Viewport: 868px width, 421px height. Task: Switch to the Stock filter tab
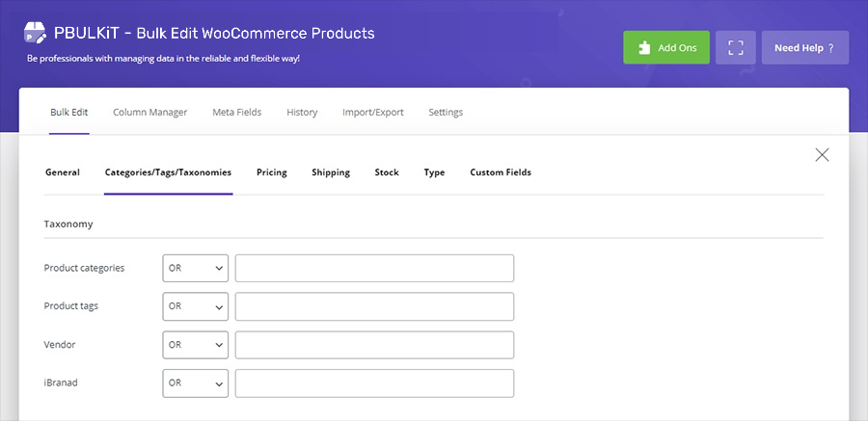tap(387, 172)
